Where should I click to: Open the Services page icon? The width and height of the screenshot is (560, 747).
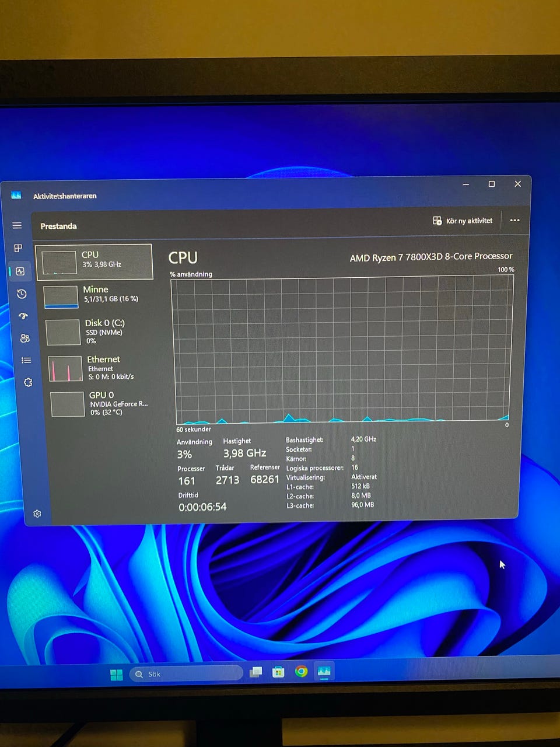pyautogui.click(x=28, y=382)
